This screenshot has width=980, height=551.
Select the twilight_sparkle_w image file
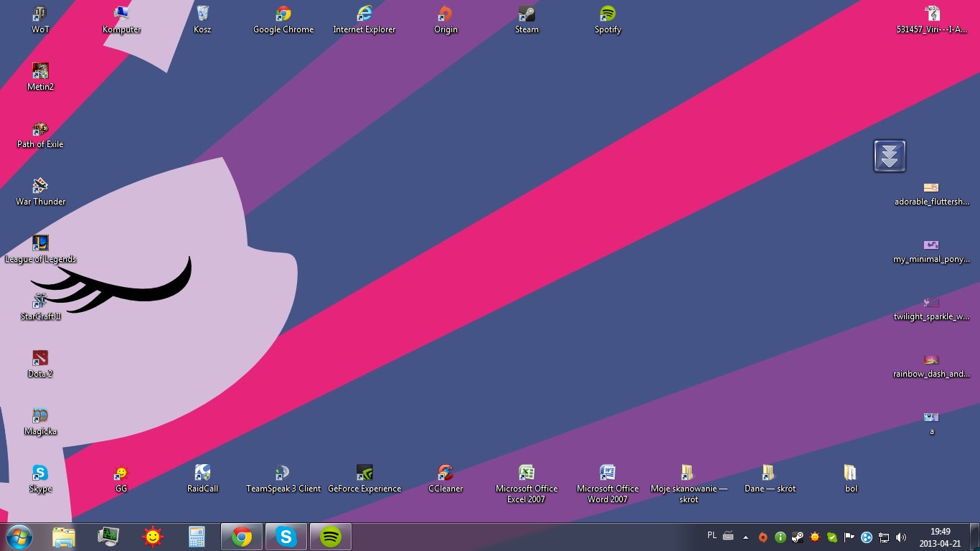coord(931,309)
